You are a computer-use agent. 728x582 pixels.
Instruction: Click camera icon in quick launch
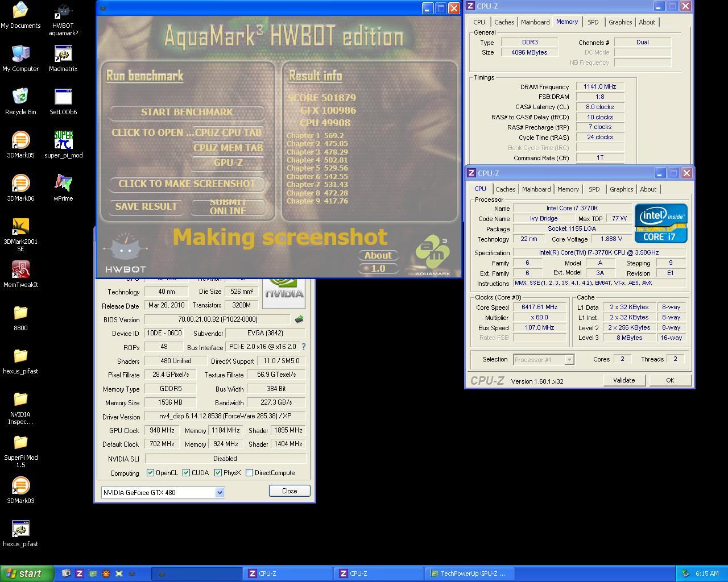coord(66,573)
